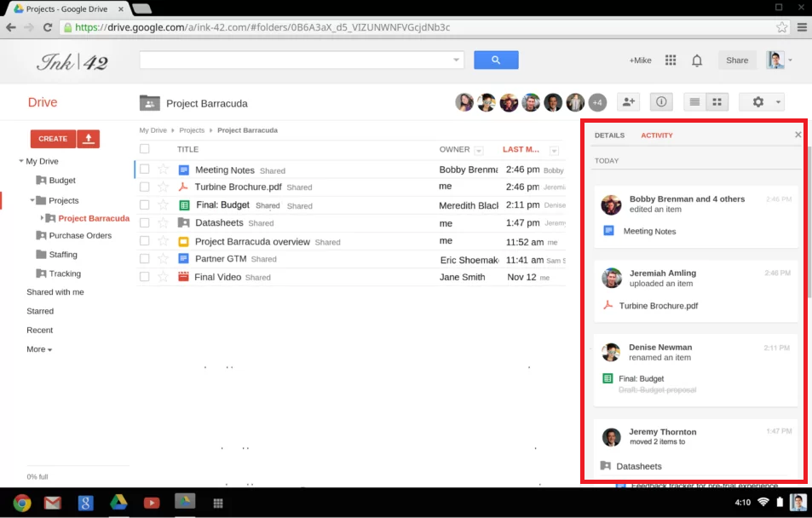Open the shelf apps launcher grid

pos(218,503)
